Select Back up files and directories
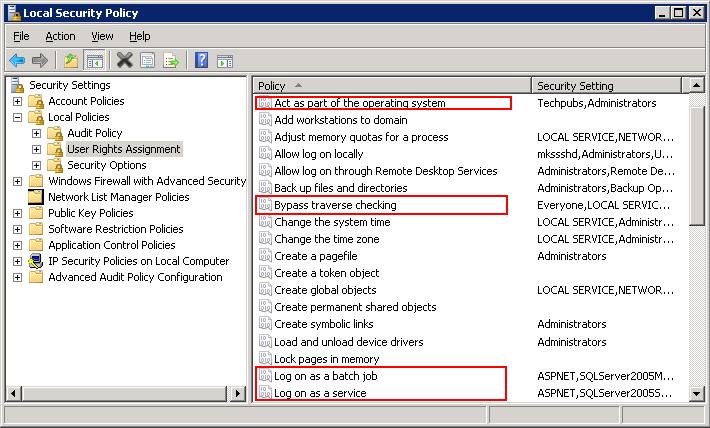 [x=341, y=188]
